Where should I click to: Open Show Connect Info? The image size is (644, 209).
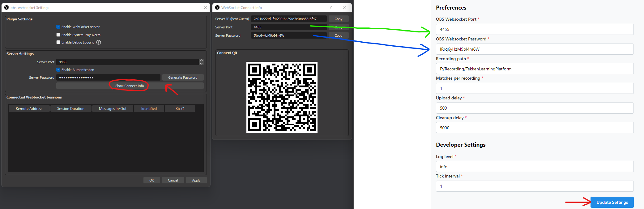pos(130,86)
